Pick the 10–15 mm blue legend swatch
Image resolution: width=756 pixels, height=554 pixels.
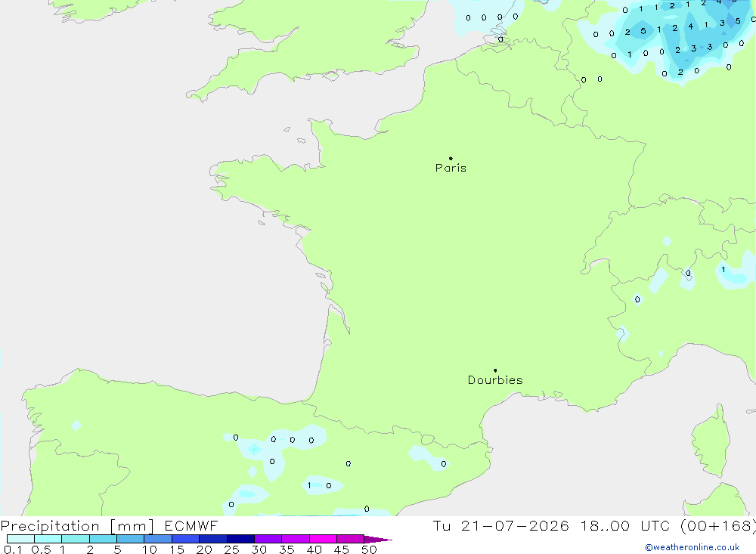(x=158, y=539)
